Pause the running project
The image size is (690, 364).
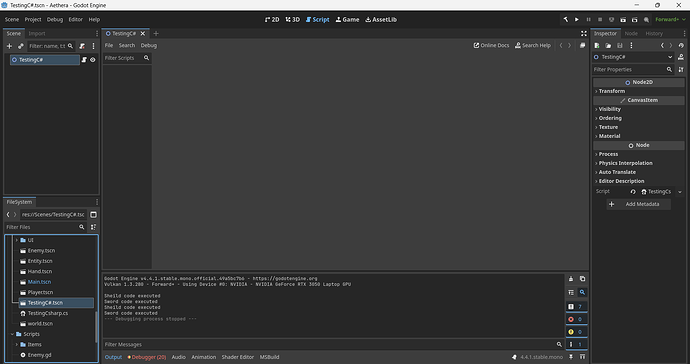[x=588, y=19]
